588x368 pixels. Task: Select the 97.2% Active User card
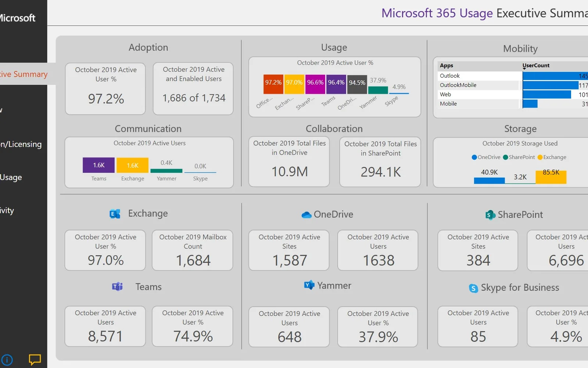coord(105,89)
